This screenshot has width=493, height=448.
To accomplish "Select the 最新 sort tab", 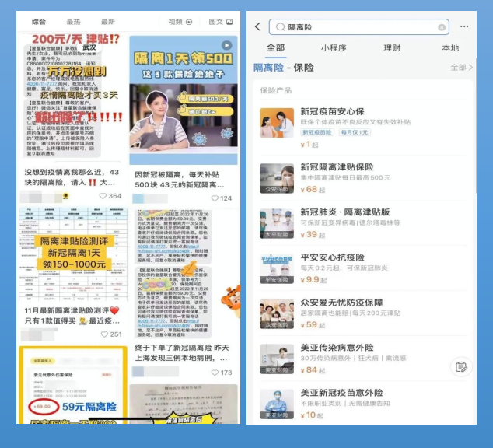I will [108, 22].
